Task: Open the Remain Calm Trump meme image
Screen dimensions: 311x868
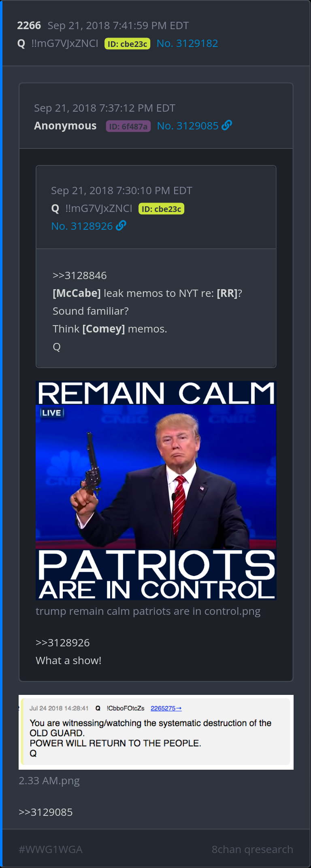Action: 156,490
